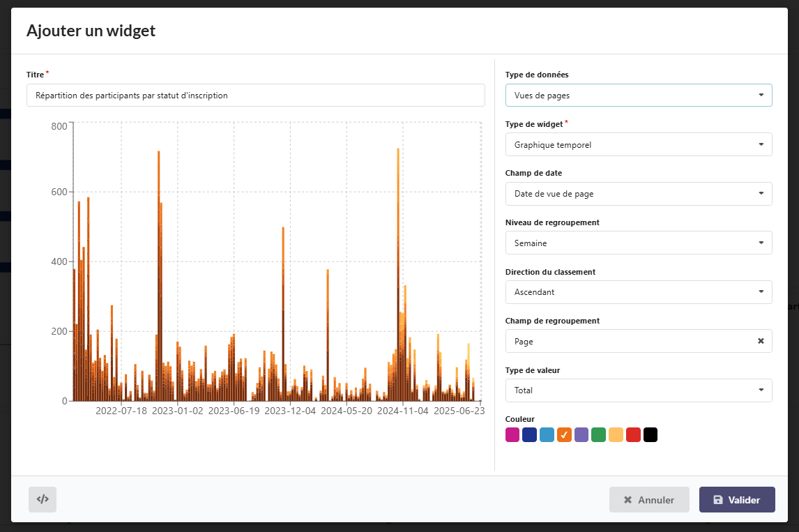Select the purple color swatch
This screenshot has width=799, height=532.
pos(581,435)
